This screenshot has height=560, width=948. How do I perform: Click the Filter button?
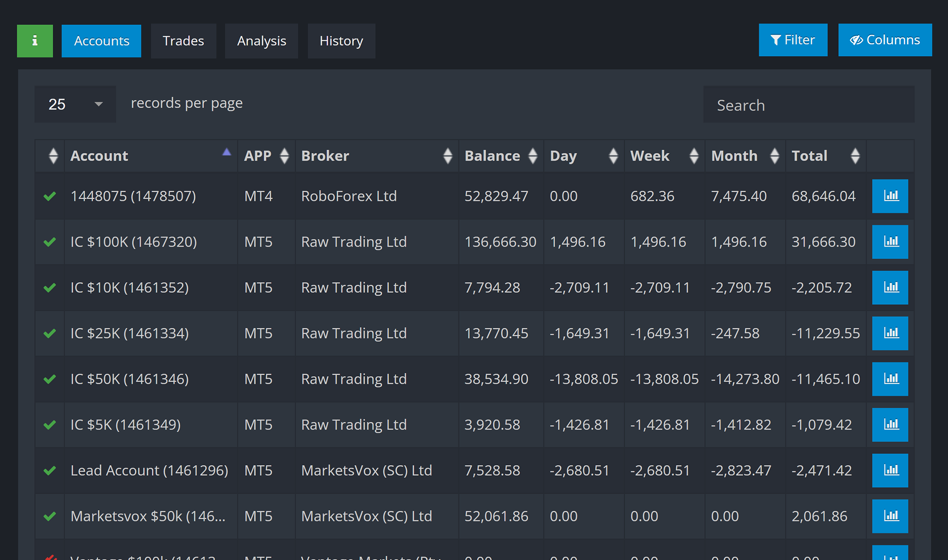(793, 40)
